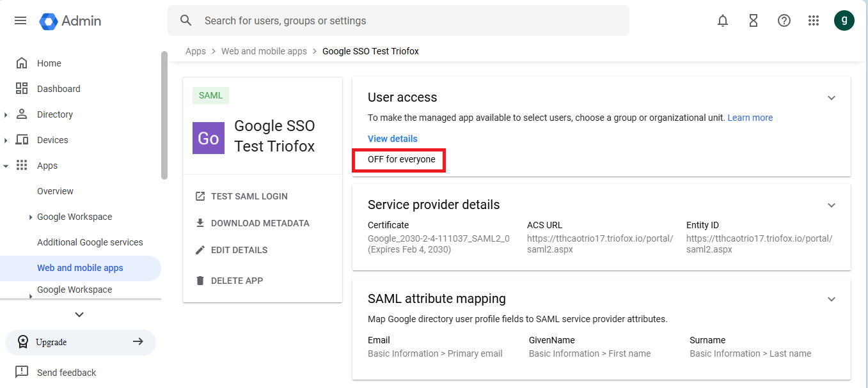868x388 pixels.
Task: Open notifications bell
Action: tap(723, 20)
